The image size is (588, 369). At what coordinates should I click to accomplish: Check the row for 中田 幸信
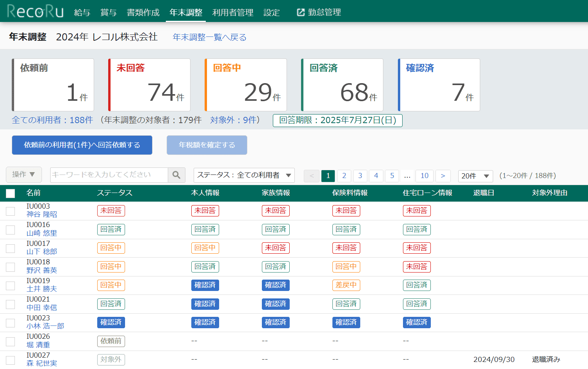11,304
